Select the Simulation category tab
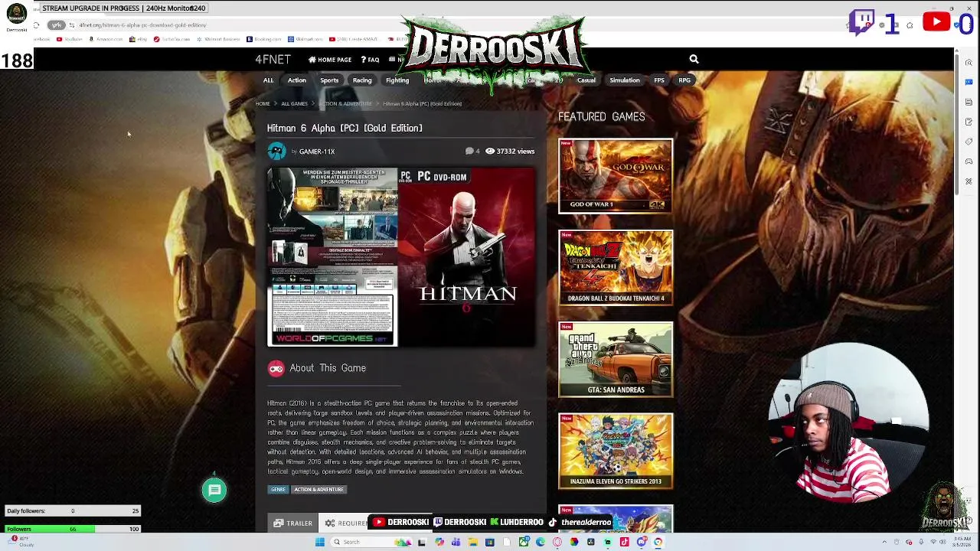Screen dimensions: 980x551 pos(625,80)
